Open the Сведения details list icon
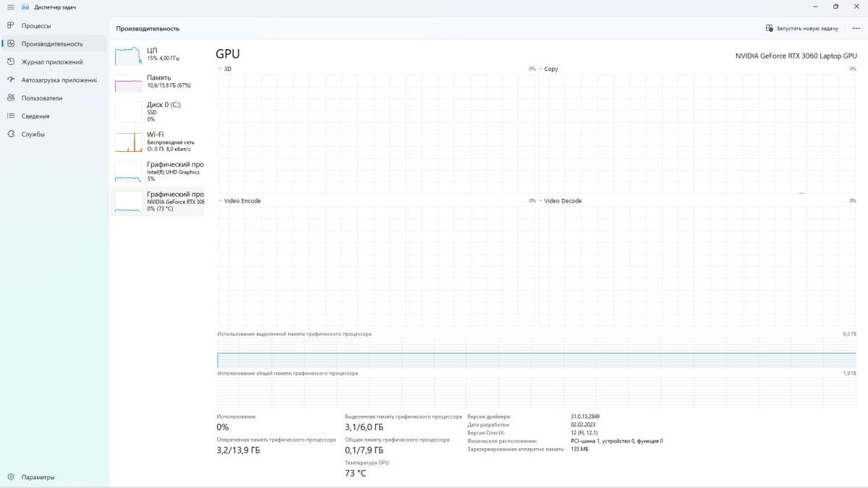Viewport: 868px width, 488px height. [11, 116]
